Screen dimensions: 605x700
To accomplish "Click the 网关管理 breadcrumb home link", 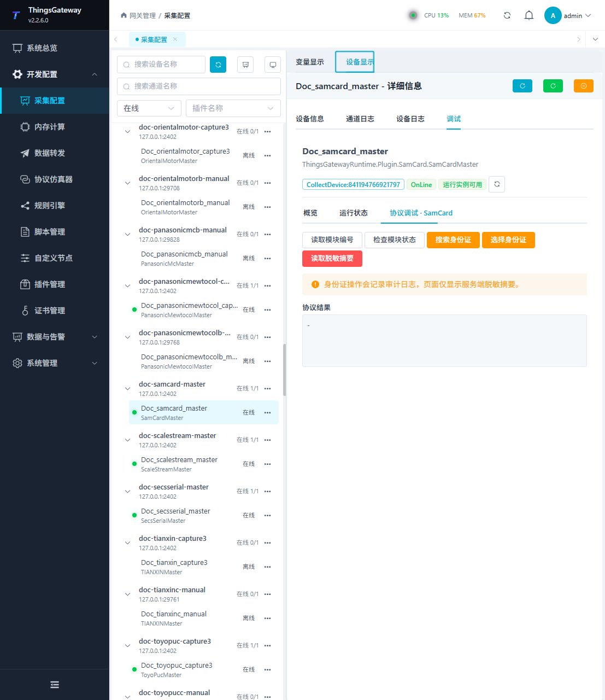I will [x=138, y=15].
